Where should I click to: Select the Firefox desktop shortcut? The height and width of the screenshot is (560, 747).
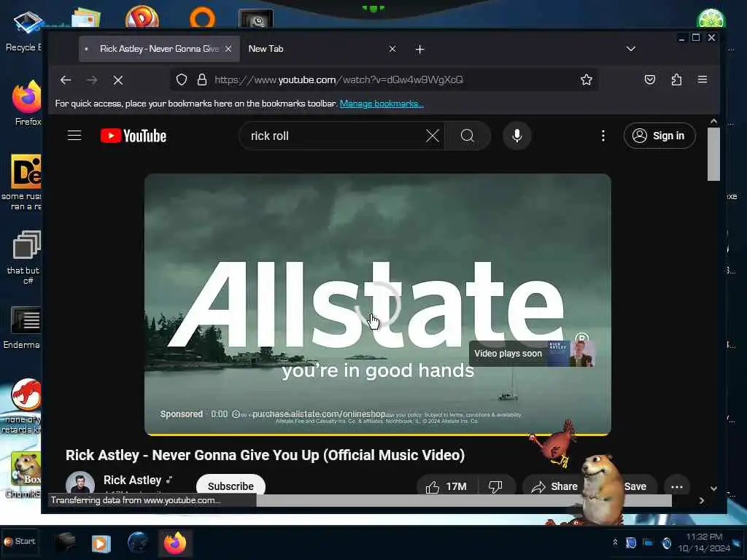[27, 104]
